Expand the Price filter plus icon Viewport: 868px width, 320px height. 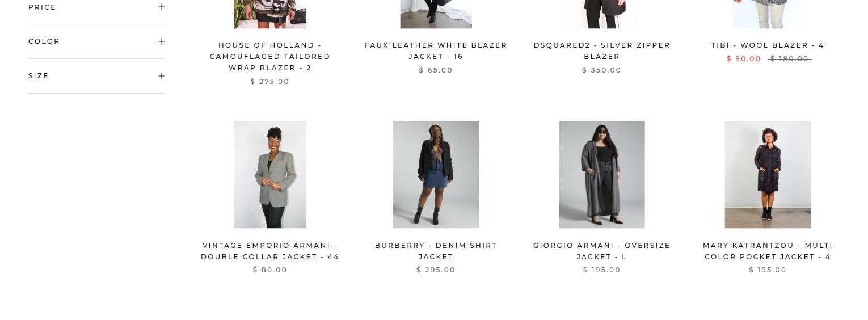pos(162,7)
